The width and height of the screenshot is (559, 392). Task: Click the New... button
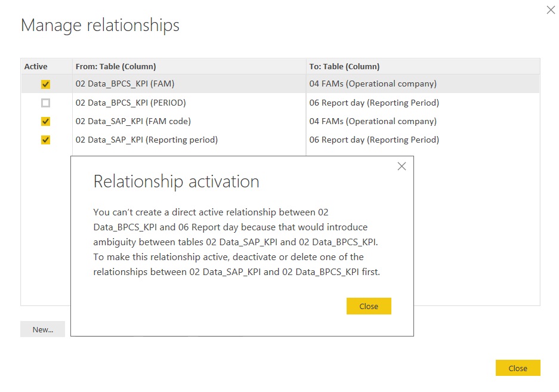pos(43,329)
